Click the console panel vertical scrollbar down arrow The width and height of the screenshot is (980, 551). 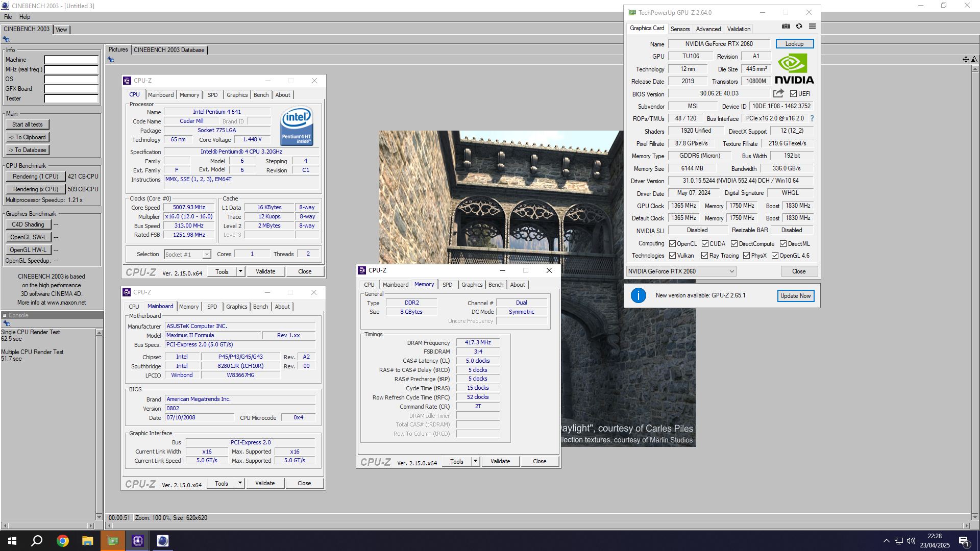99,517
